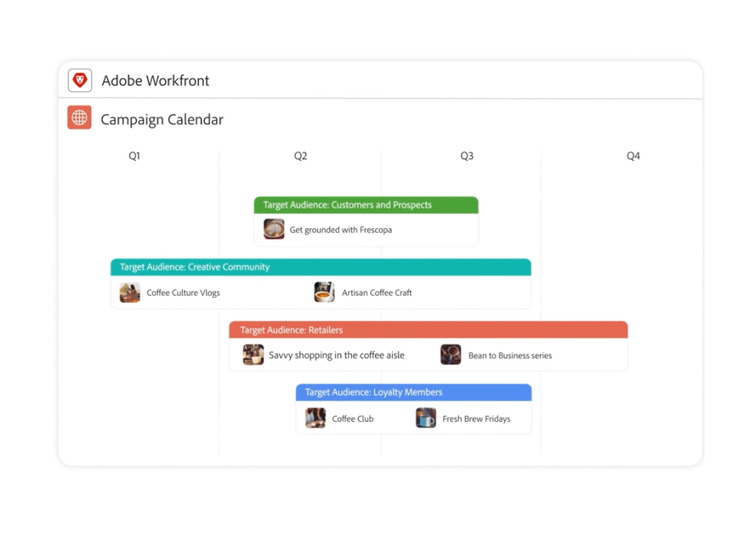Click the Campaign Calendar globe icon
Viewport: 750px width, 547px height.
click(x=80, y=118)
